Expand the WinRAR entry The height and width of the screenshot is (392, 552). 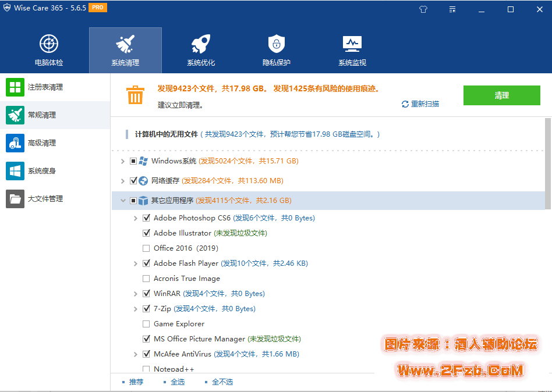tap(136, 294)
